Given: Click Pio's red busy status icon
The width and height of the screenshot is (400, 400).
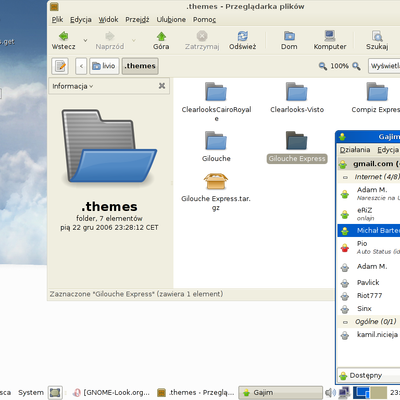Looking at the screenshot, I should click(x=345, y=248).
